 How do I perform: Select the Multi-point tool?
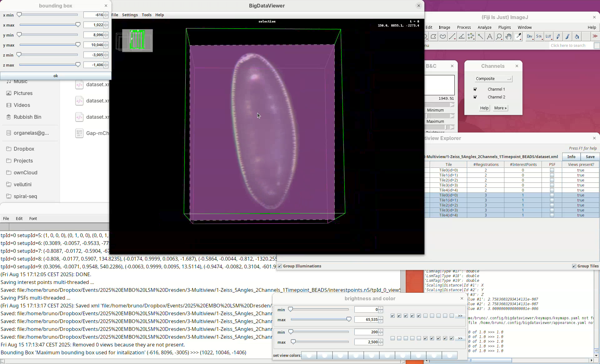(x=471, y=37)
